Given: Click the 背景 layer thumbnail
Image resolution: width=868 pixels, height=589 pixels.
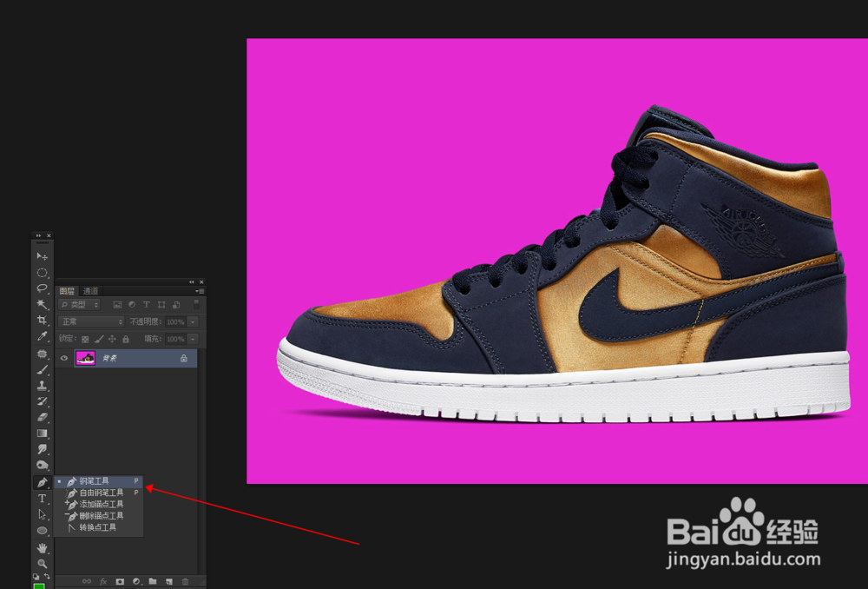Looking at the screenshot, I should 85,358.
